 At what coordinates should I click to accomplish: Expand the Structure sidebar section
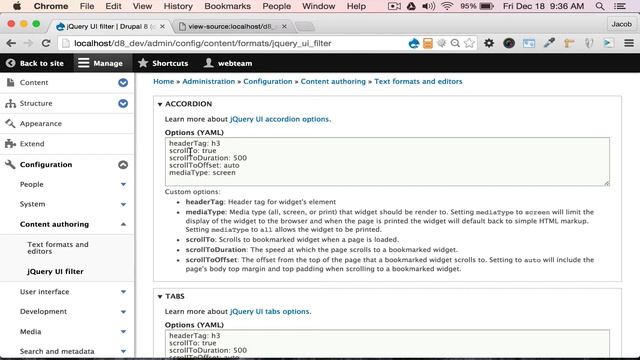point(123,104)
